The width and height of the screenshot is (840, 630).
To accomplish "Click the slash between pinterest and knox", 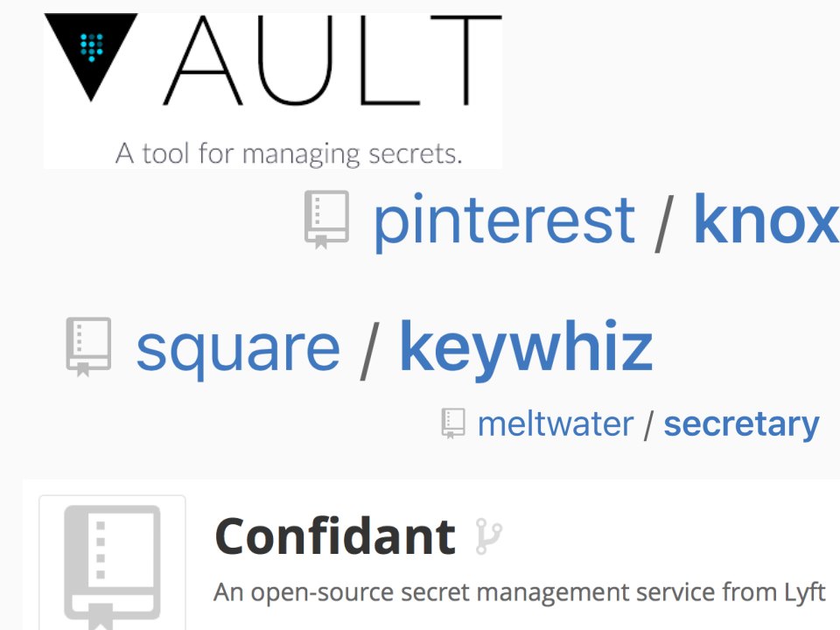I will 664,222.
